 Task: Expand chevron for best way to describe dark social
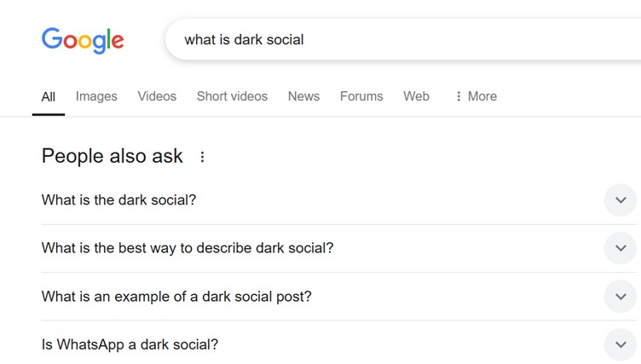click(621, 248)
